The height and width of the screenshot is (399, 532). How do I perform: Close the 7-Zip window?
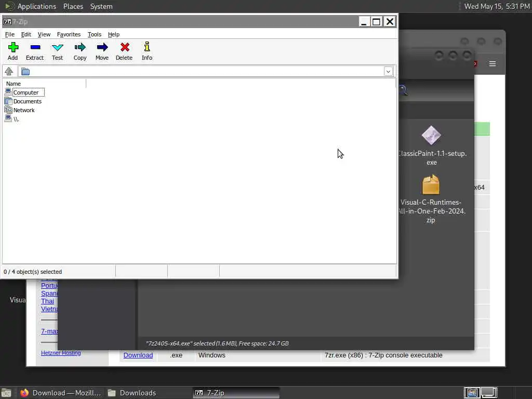pyautogui.click(x=390, y=22)
